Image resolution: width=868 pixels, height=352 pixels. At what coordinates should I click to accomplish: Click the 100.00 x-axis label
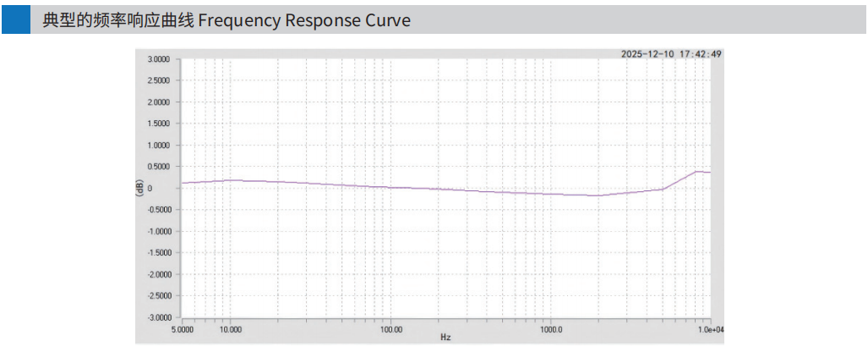[390, 328]
